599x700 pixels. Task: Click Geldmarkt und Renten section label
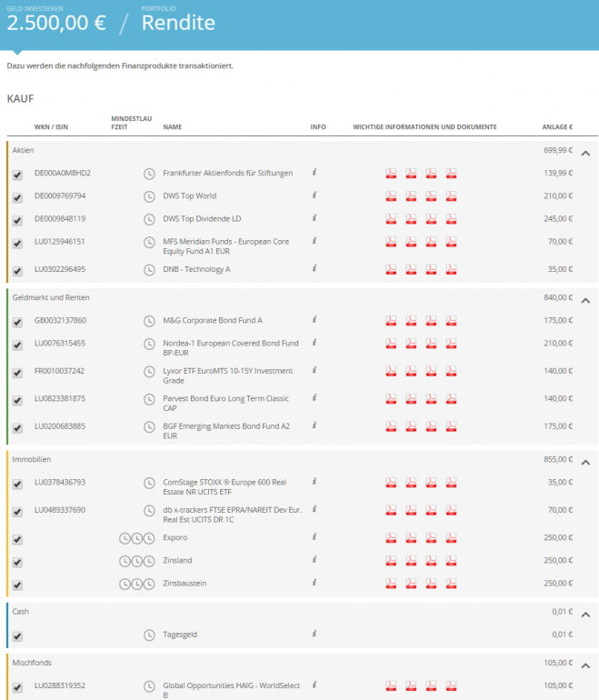(51, 297)
